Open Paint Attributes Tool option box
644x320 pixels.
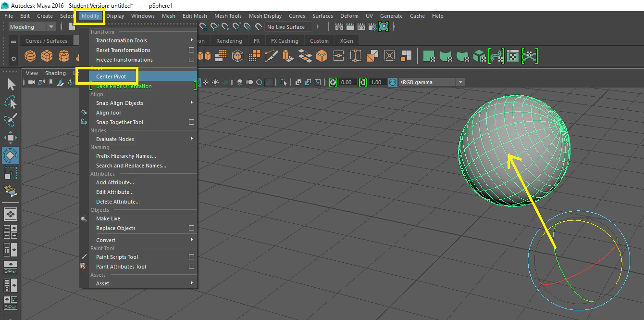[191, 267]
